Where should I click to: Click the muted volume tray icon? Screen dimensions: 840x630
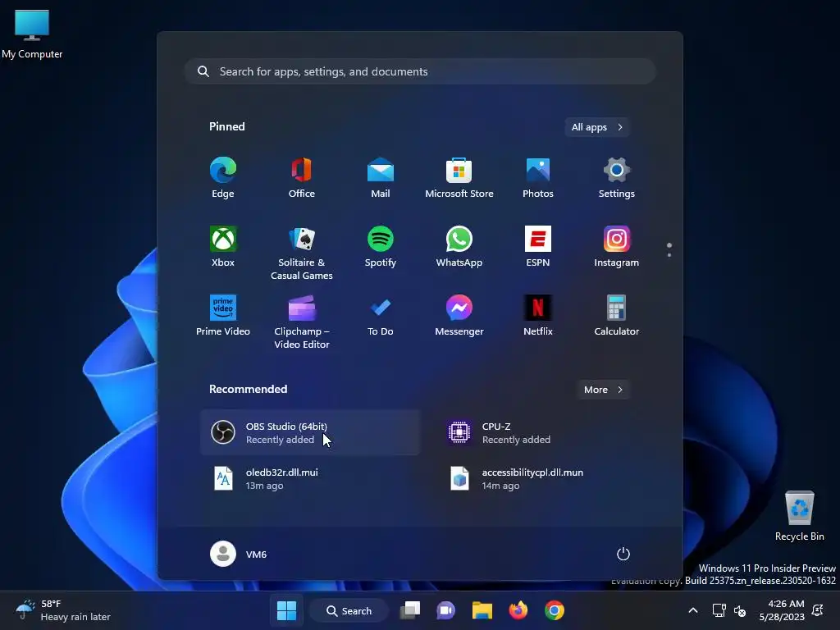click(740, 610)
